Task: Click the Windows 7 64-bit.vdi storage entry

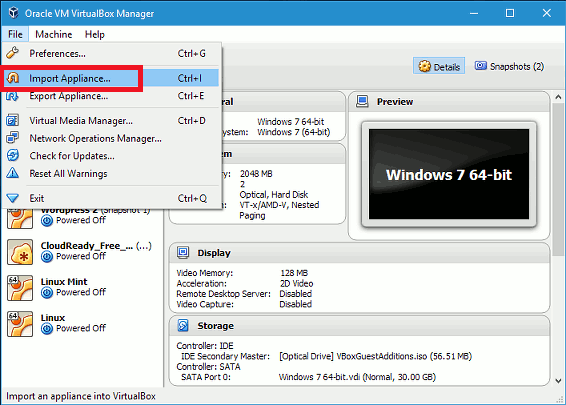Action: pyautogui.click(x=357, y=377)
